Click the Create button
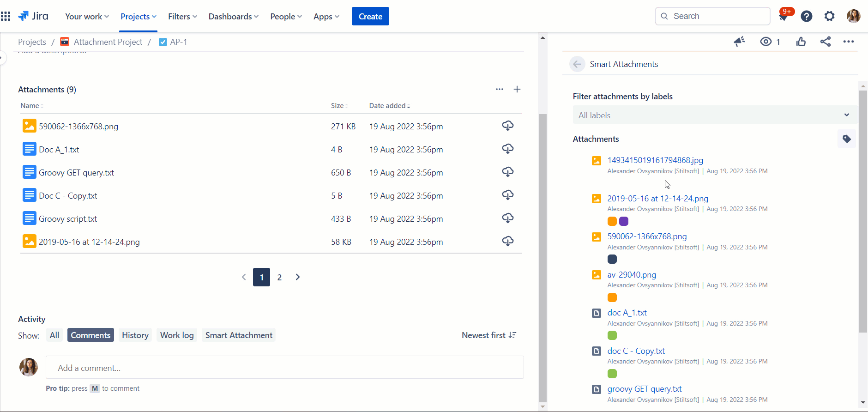Screen dimensions: 868x412 370,16
